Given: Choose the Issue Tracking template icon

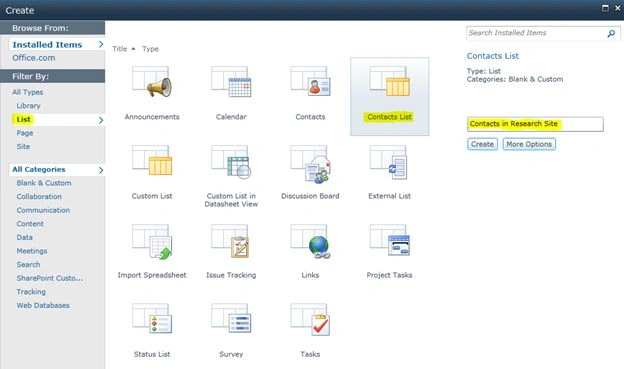Looking at the screenshot, I should tap(230, 241).
